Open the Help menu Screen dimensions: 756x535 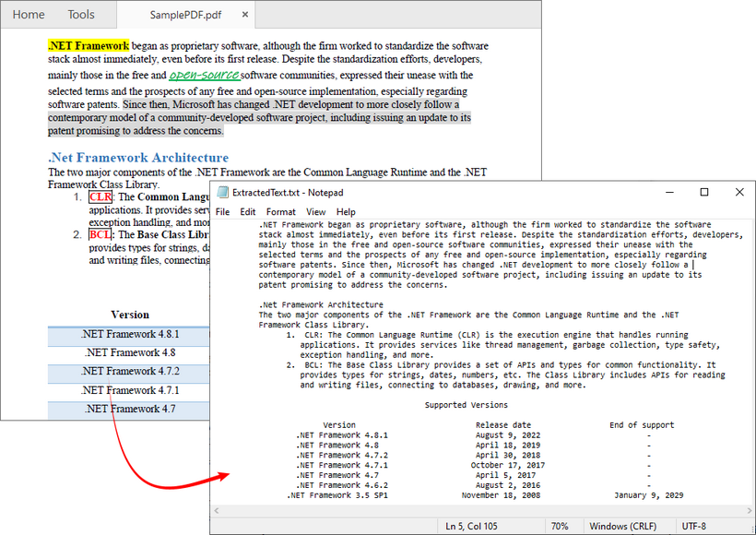click(x=346, y=211)
